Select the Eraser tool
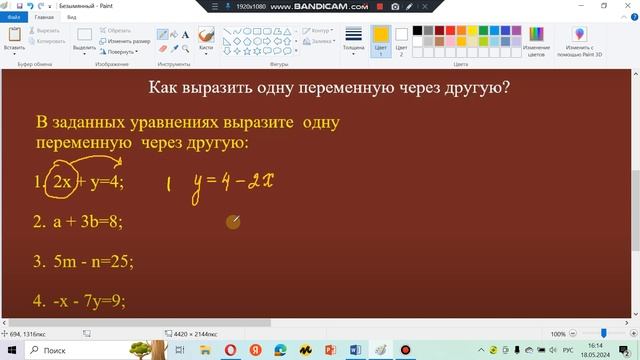 click(162, 49)
